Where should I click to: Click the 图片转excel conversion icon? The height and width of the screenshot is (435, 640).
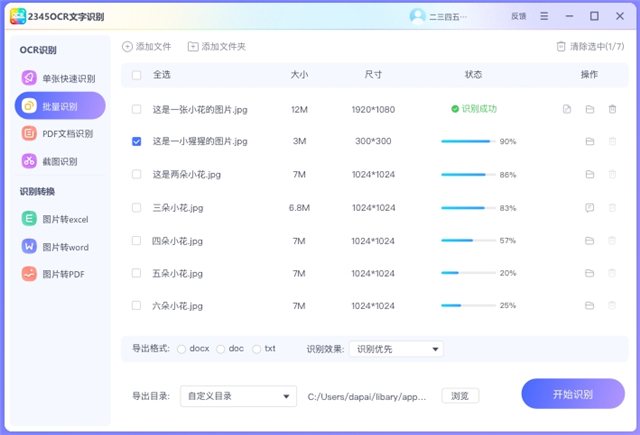29,219
